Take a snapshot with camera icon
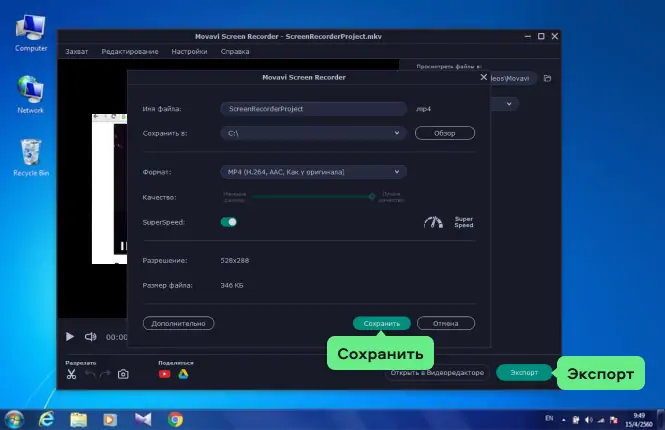This screenshot has height=430, width=665. (x=123, y=374)
